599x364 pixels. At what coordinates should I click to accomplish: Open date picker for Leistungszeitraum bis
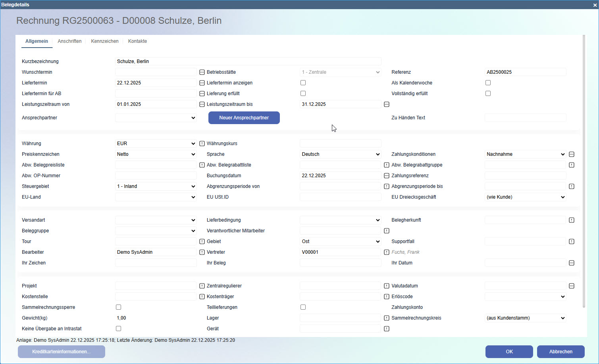coord(387,104)
